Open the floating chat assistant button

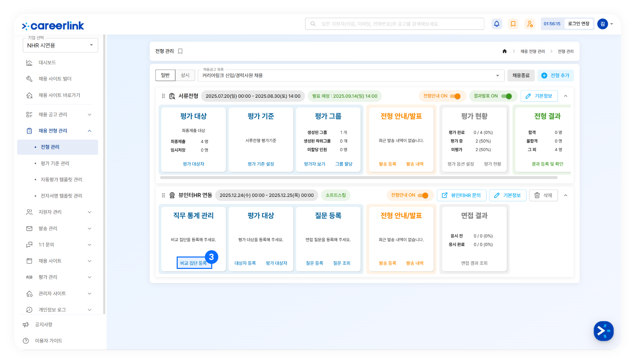[603, 331]
